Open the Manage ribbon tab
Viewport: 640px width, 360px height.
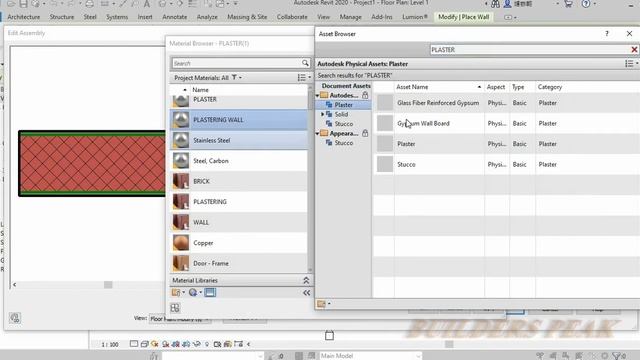coord(350,17)
